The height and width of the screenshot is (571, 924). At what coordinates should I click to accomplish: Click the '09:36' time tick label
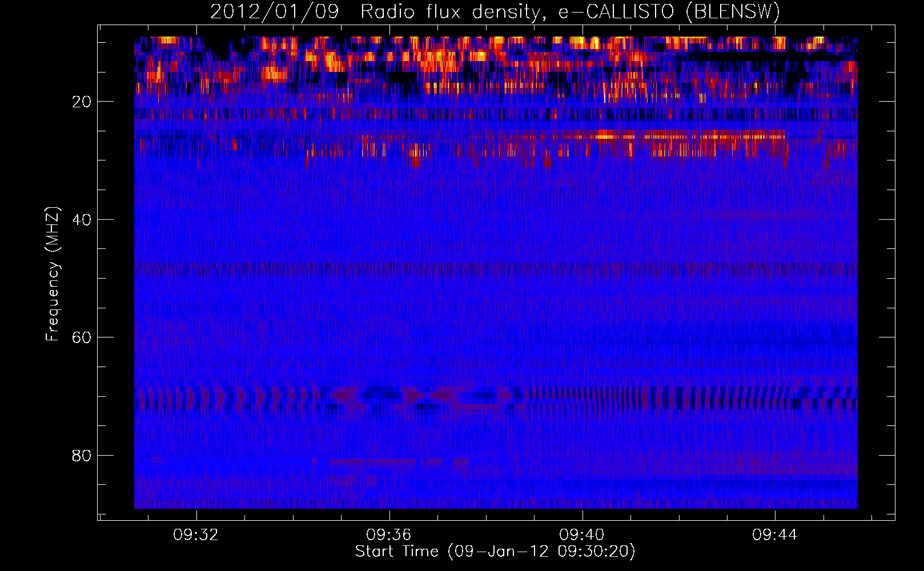(x=389, y=535)
